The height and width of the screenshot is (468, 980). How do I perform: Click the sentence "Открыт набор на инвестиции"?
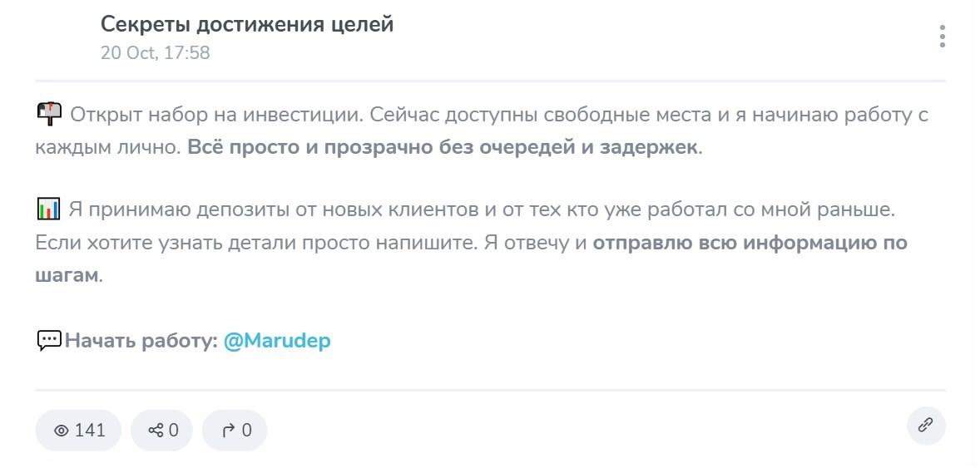[x=216, y=115]
